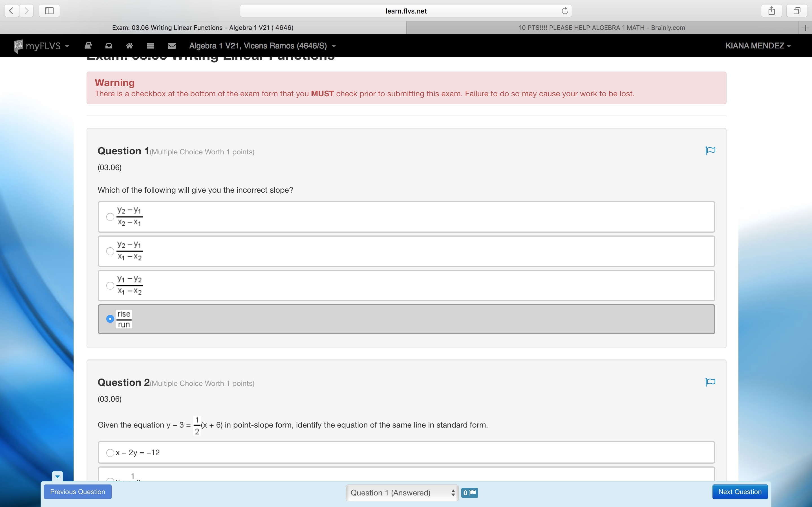
Task: Flag Question 1 for review
Action: pos(710,151)
